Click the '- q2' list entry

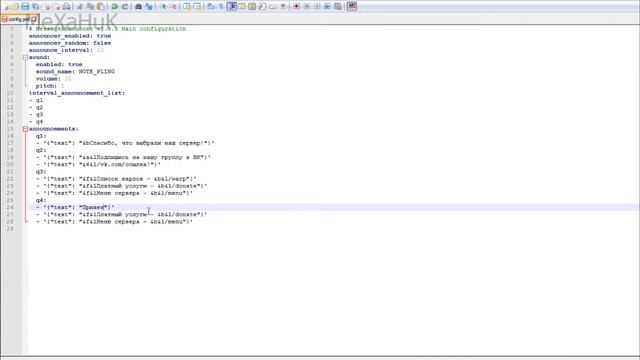[36, 107]
